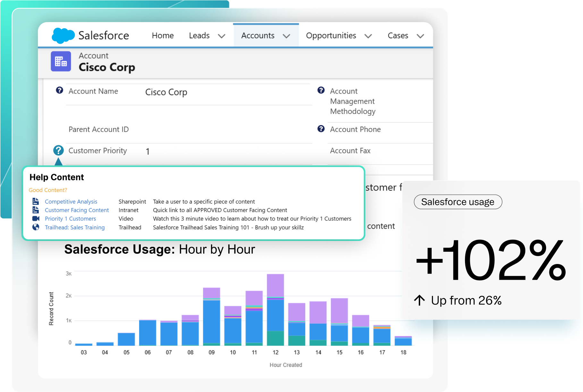Open the Leads tab

coord(199,36)
